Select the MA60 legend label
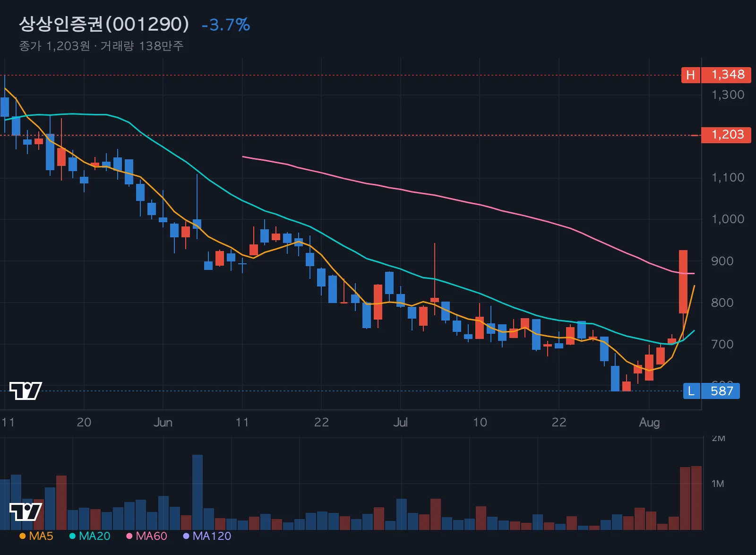 (151, 536)
